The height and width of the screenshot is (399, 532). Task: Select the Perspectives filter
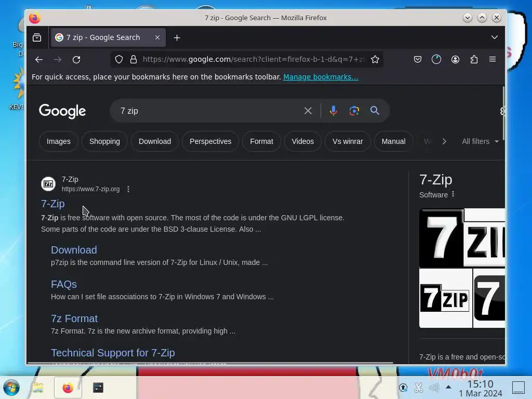(210, 141)
